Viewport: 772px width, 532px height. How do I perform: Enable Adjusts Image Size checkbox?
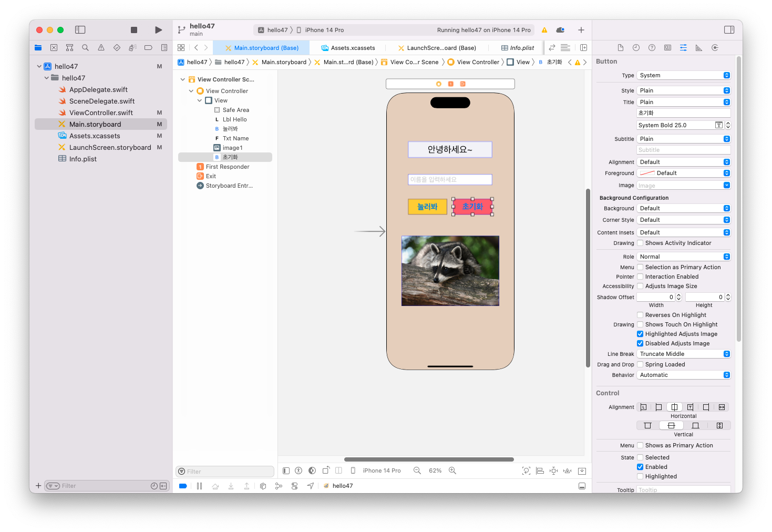(640, 286)
